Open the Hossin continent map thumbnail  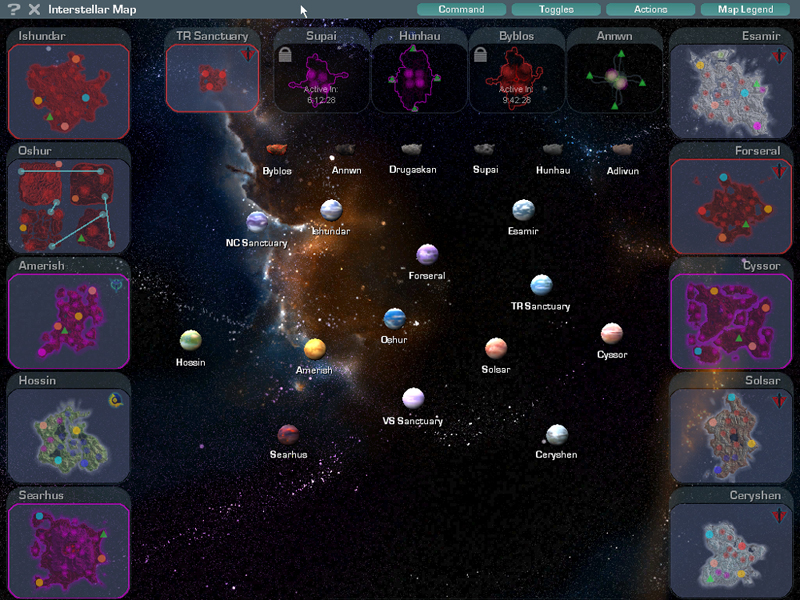69,436
